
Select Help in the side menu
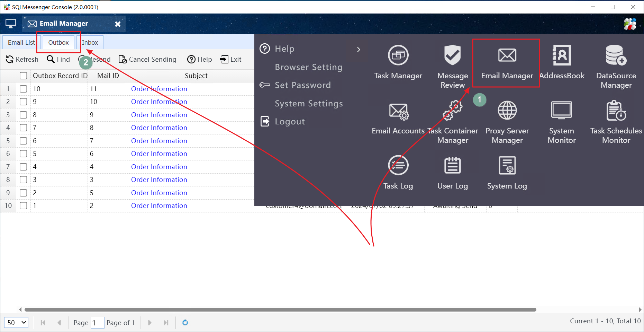pos(284,49)
